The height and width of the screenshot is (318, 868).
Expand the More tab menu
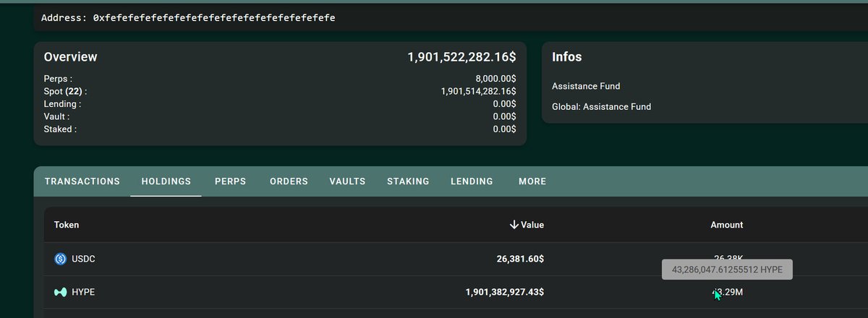point(532,181)
